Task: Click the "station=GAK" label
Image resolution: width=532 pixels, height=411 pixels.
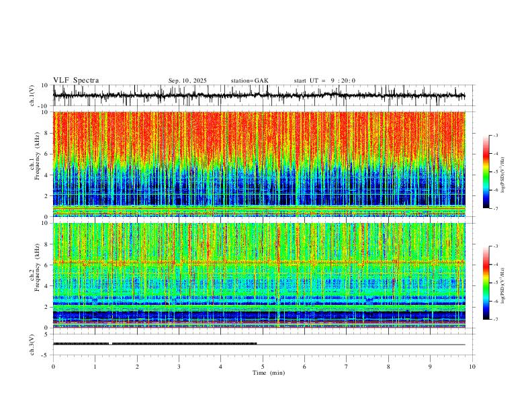Action: (249, 81)
